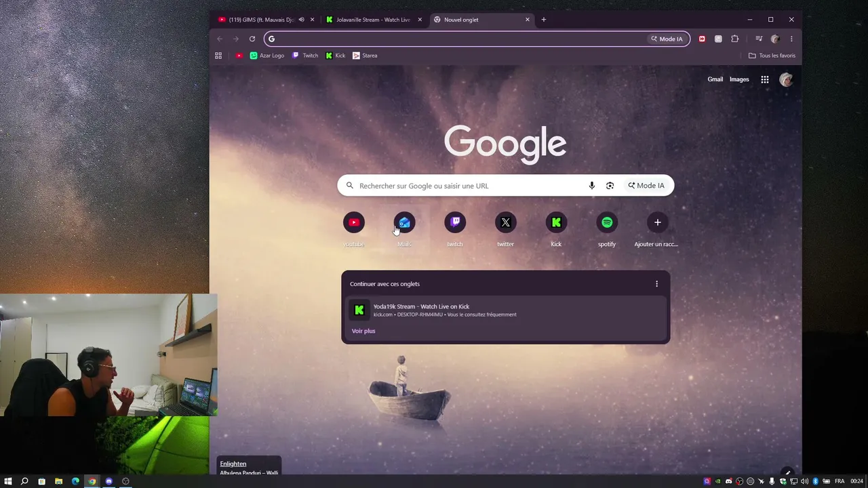Close the GIMS YouTube tab
The width and height of the screenshot is (868, 488).
[312, 20]
